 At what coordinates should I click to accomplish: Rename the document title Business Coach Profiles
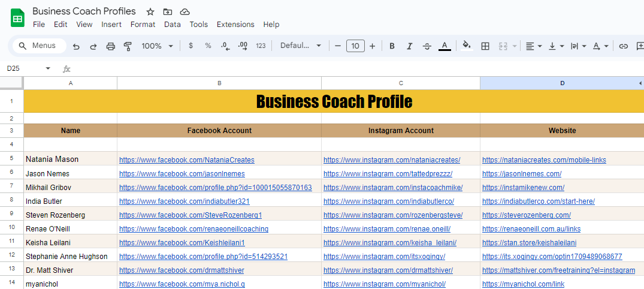(84, 11)
